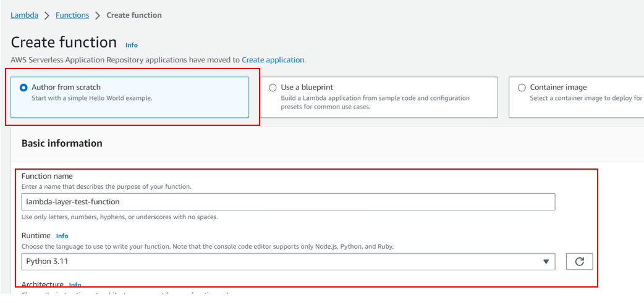
Task: Click the Runtime dropdown arrow triangle
Action: [546, 262]
